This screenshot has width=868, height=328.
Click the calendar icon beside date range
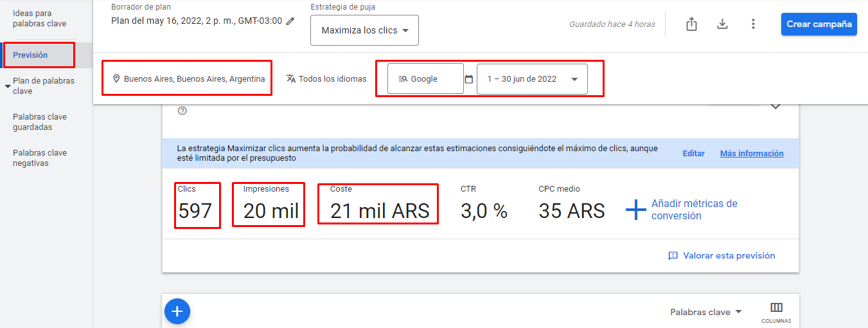click(469, 79)
